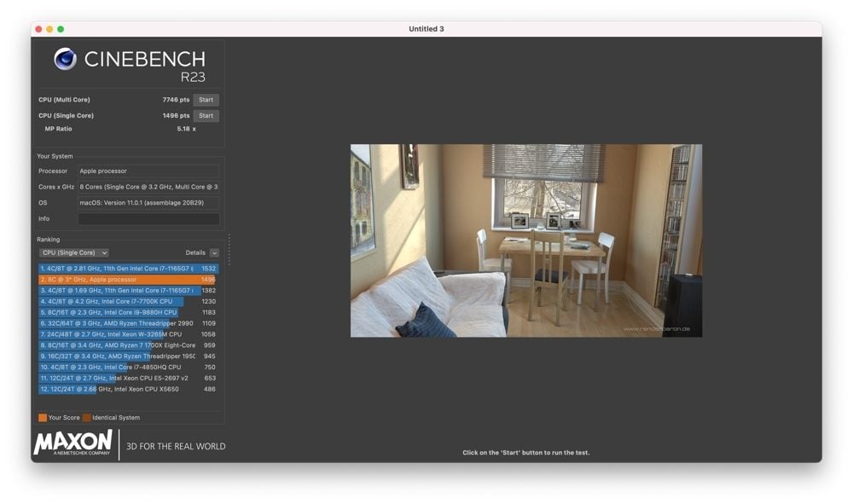Viewport: 853px width, 504px height.
Task: Click the panel splitter dotted handle
Action: (229, 250)
